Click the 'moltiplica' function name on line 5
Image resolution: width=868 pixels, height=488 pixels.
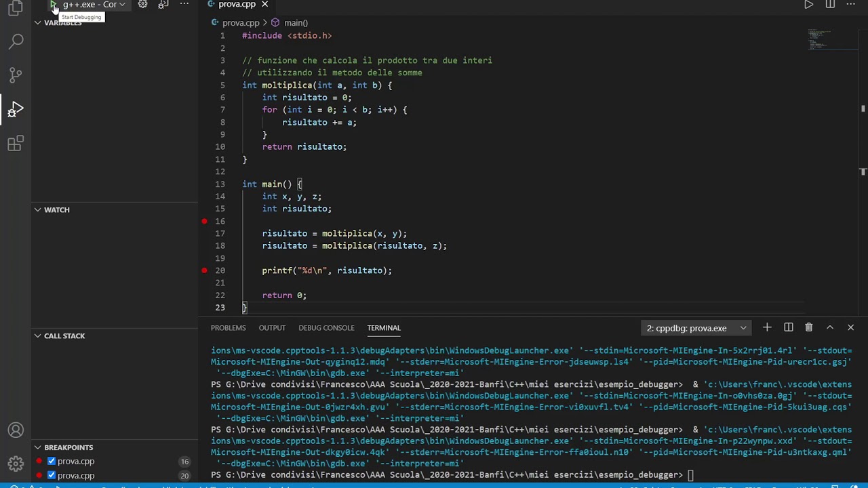(287, 85)
